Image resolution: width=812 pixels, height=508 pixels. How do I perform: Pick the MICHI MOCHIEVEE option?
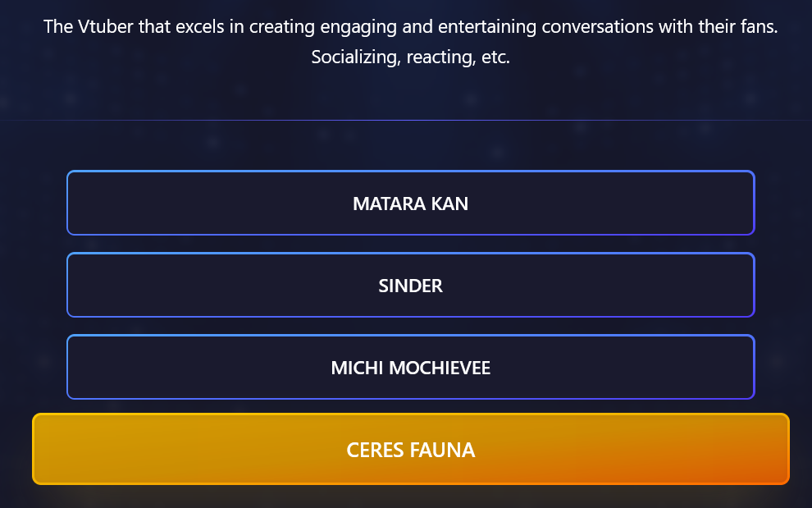coord(410,367)
